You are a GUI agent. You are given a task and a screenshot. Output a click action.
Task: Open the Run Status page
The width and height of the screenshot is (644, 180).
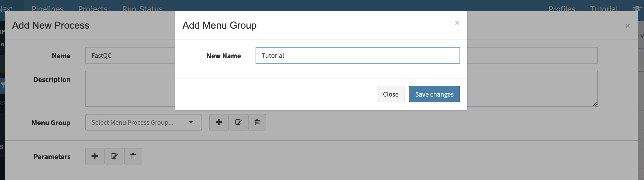(142, 9)
